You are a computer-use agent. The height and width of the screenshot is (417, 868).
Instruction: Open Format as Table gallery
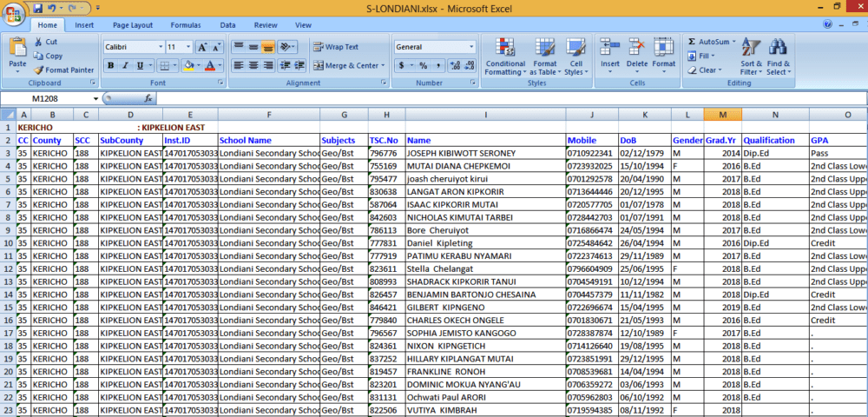(x=545, y=56)
